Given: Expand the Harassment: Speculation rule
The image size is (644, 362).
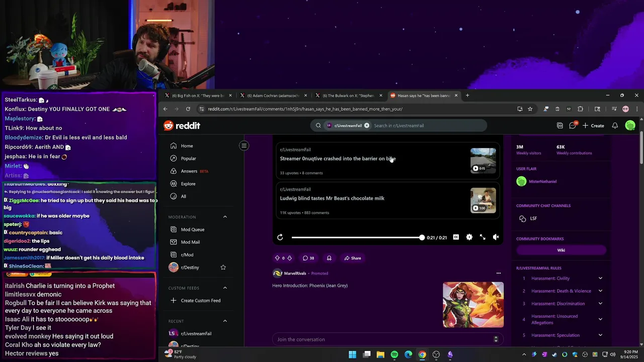Looking at the screenshot, I should (600, 335).
